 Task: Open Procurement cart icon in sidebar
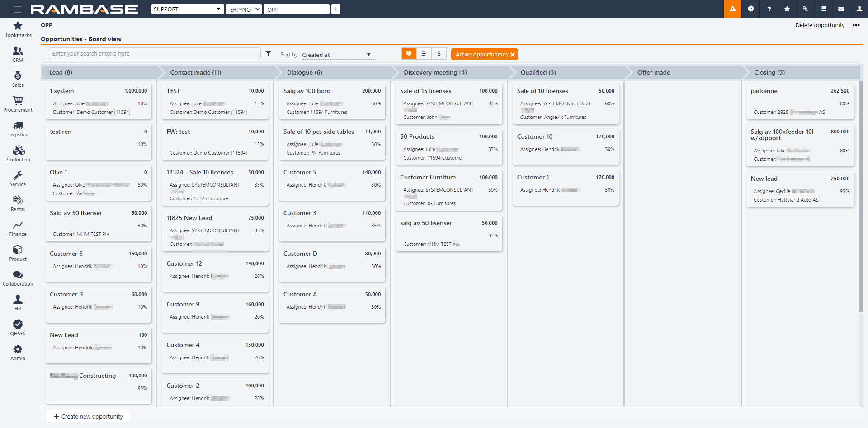point(18,104)
